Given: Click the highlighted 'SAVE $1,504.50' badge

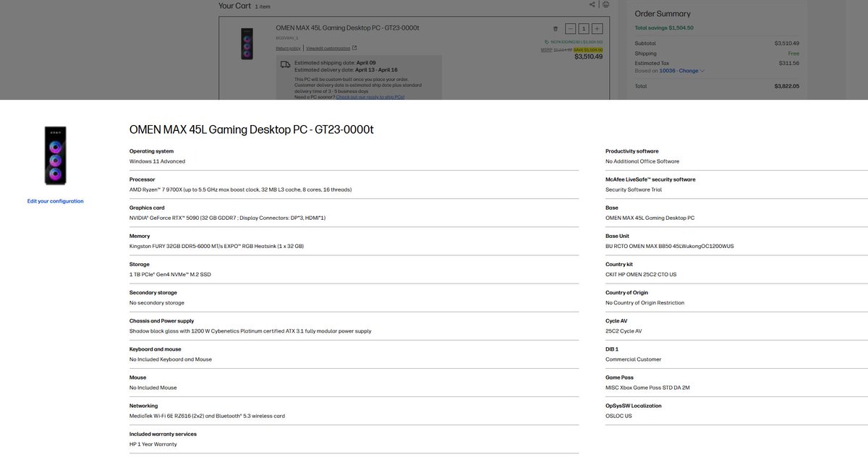Looking at the screenshot, I should coord(588,49).
